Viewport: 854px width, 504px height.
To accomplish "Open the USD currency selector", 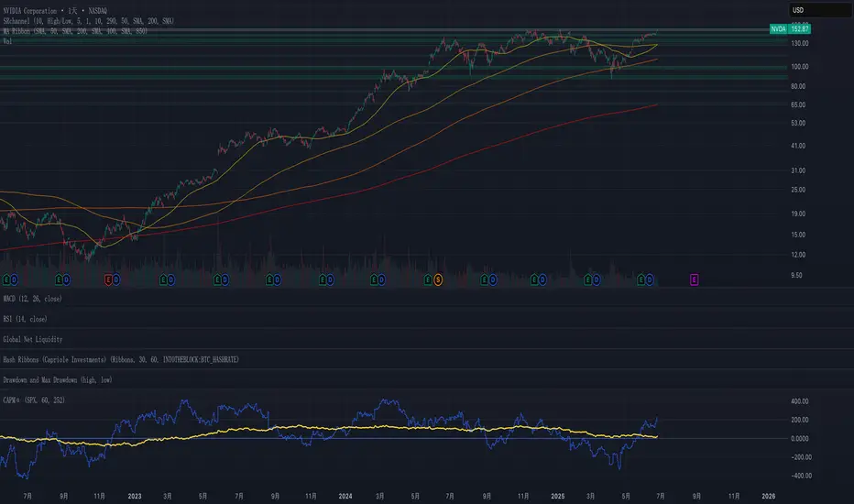I will 820,10.
